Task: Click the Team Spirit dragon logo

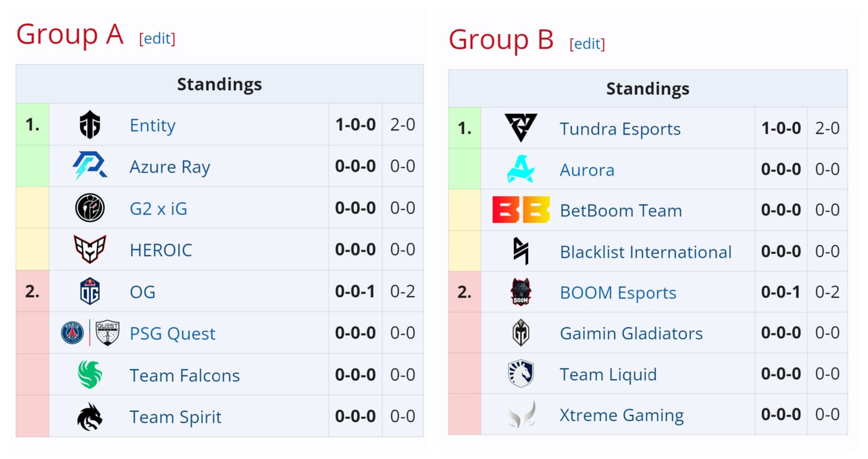Action: 90,416
